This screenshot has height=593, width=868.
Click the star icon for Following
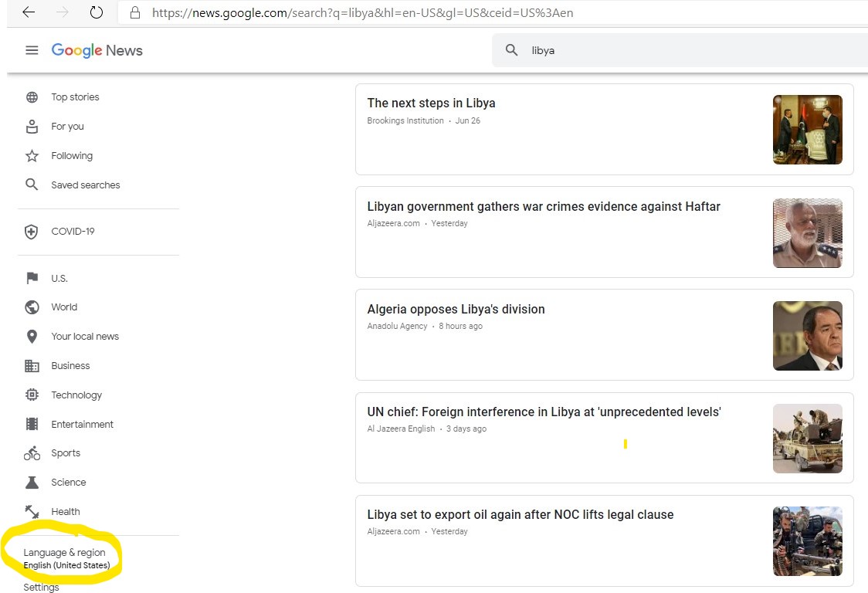pos(32,156)
